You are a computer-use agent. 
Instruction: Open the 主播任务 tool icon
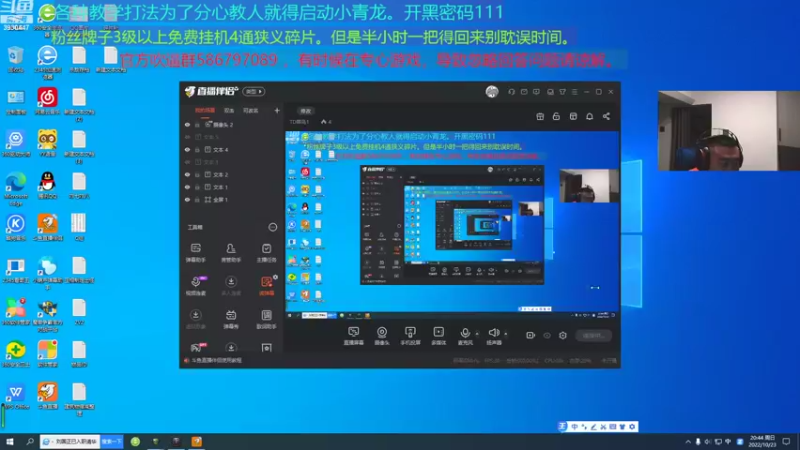[x=266, y=253]
